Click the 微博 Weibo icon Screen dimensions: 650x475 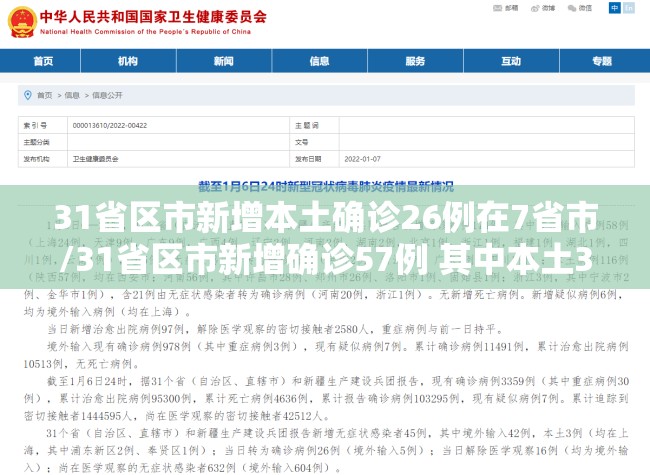tap(535, 8)
